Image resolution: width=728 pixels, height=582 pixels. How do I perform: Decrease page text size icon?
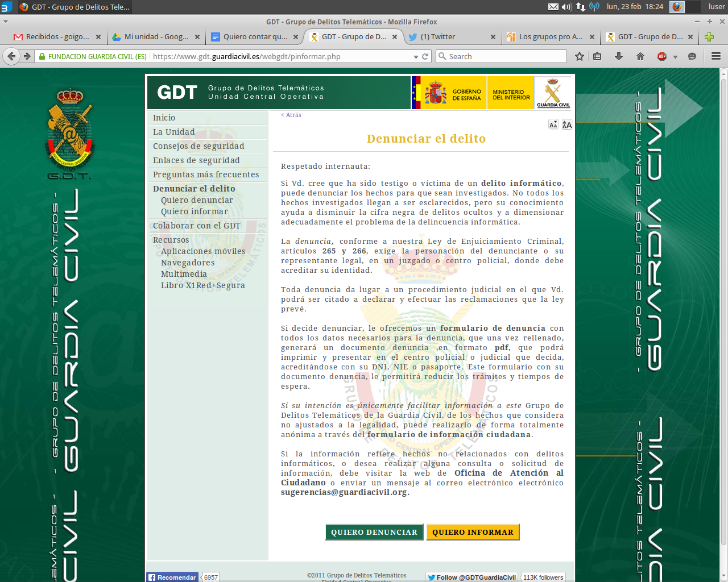click(x=553, y=124)
